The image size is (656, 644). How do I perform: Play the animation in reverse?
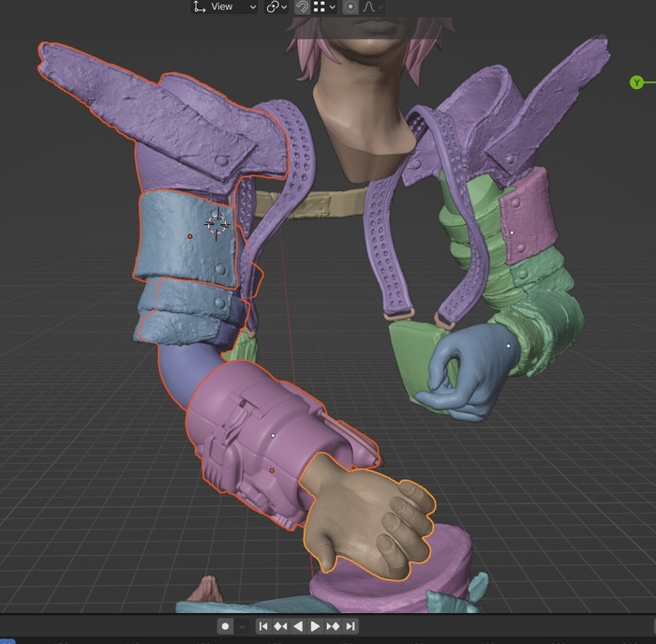(x=298, y=626)
